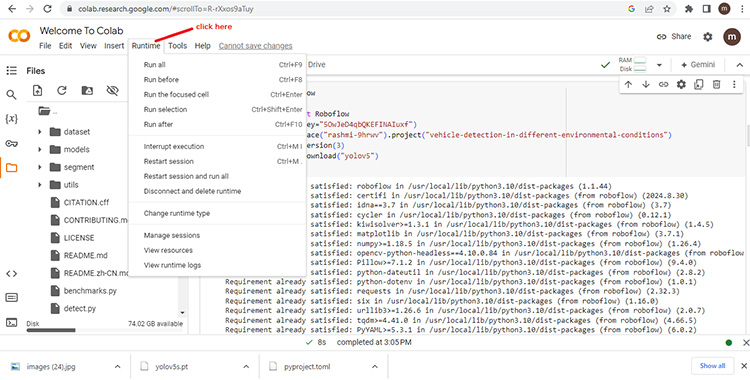Image resolution: width=750 pixels, height=380 pixels.
Task: Open the View menu
Action: pyautogui.click(x=88, y=46)
